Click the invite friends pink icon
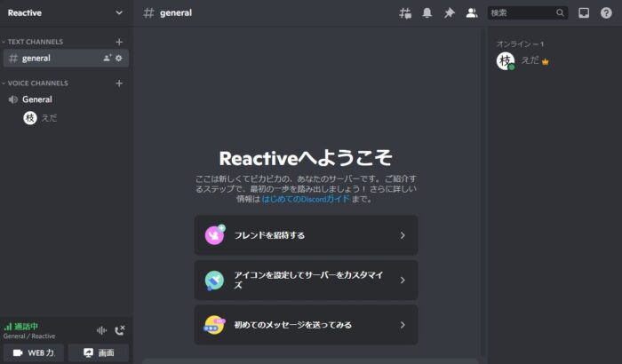 click(x=215, y=234)
